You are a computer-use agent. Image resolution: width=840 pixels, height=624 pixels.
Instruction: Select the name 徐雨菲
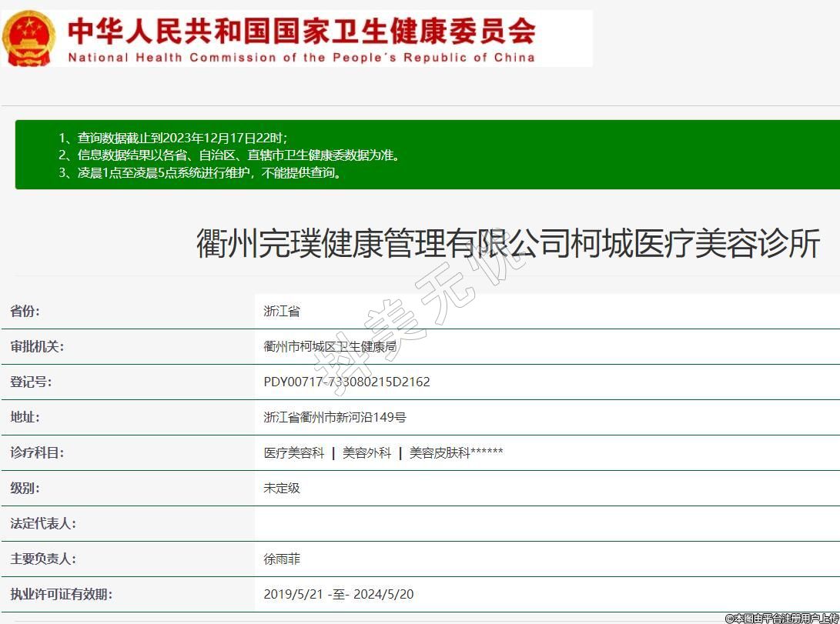[x=282, y=559]
